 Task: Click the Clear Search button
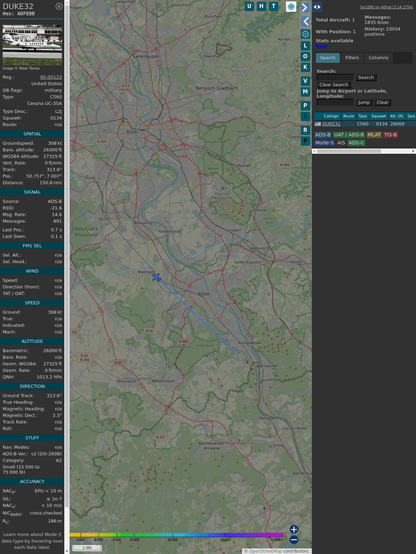(x=334, y=85)
